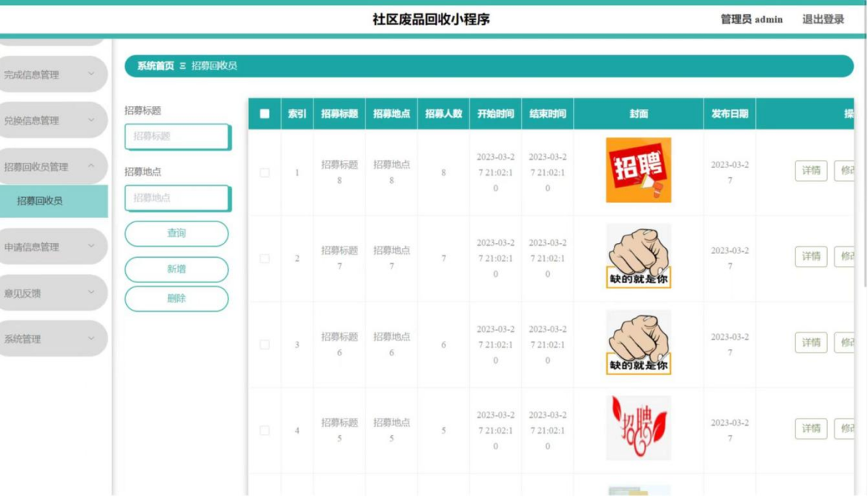Click the breadcrumb separator icon after 系统首页
Screen dimensions: 868x497
[182, 66]
